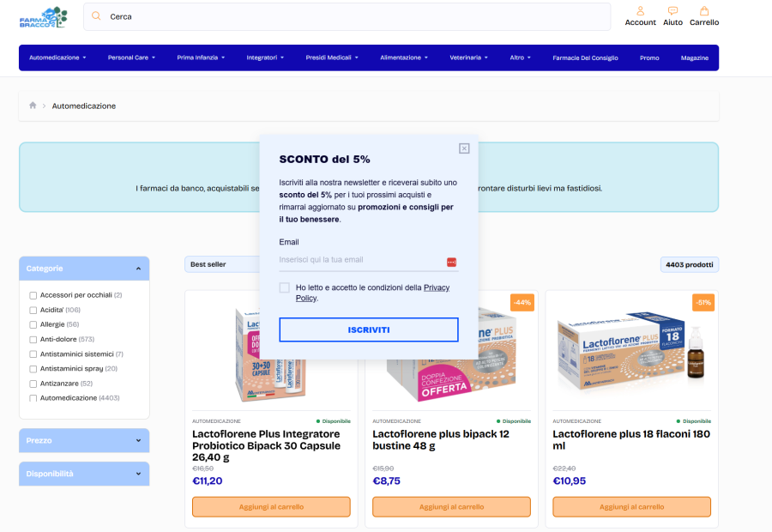Check the Accessori per occhiali category

click(x=33, y=295)
